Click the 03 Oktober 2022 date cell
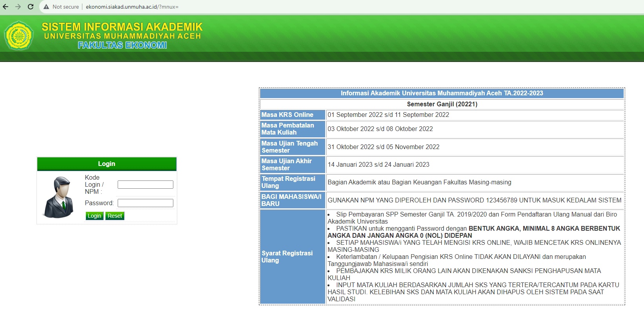This screenshot has width=644, height=326. (x=475, y=129)
